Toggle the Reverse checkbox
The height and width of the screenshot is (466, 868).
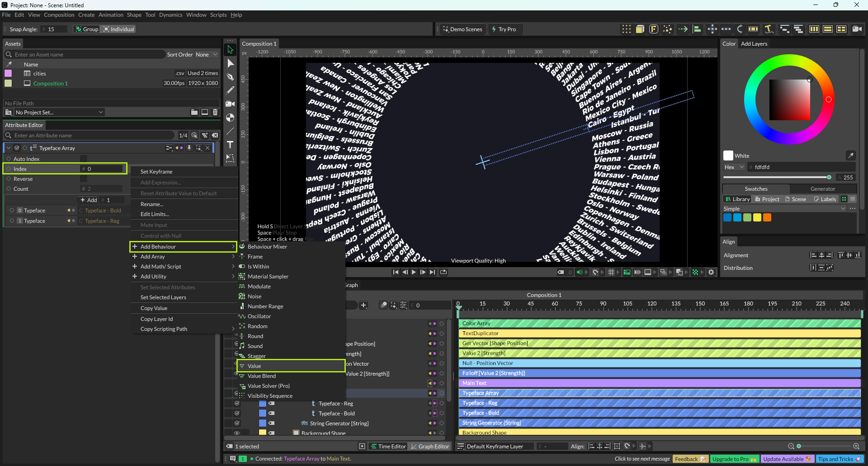pos(84,179)
